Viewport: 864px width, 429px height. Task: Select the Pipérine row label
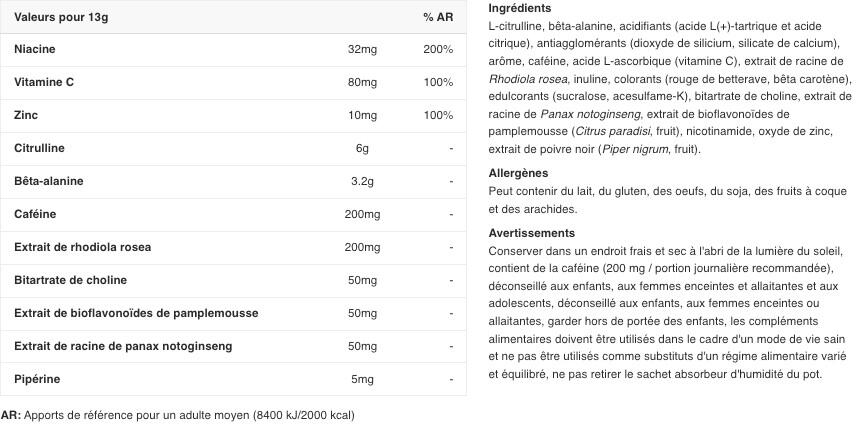pos(37,379)
